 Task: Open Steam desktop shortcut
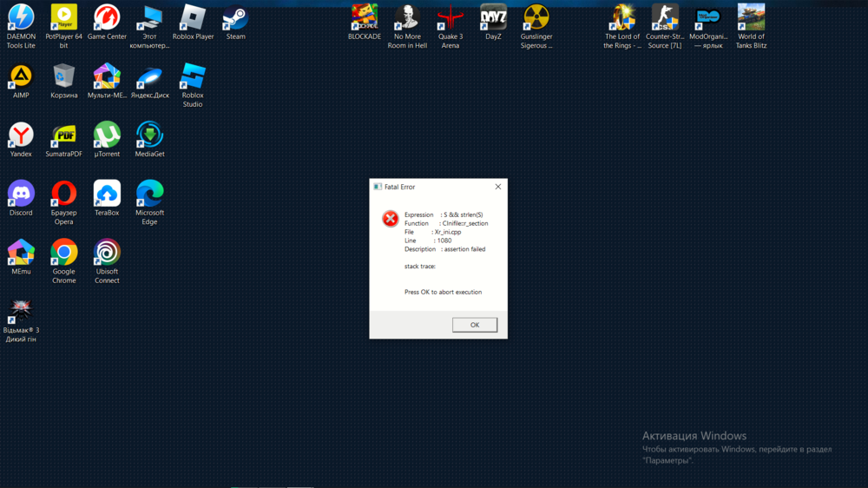click(x=235, y=23)
